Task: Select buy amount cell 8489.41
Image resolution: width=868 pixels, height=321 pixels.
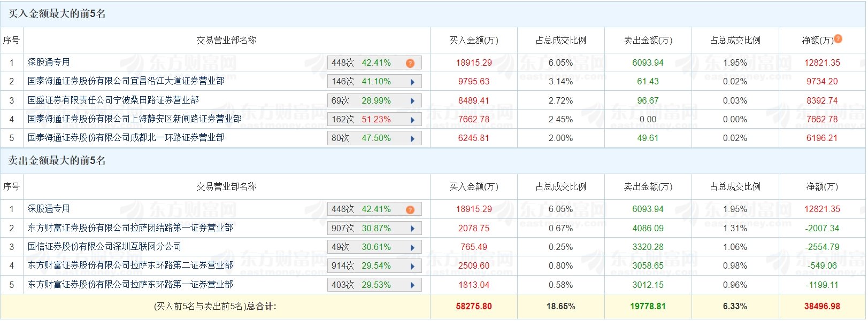Action: (x=474, y=100)
